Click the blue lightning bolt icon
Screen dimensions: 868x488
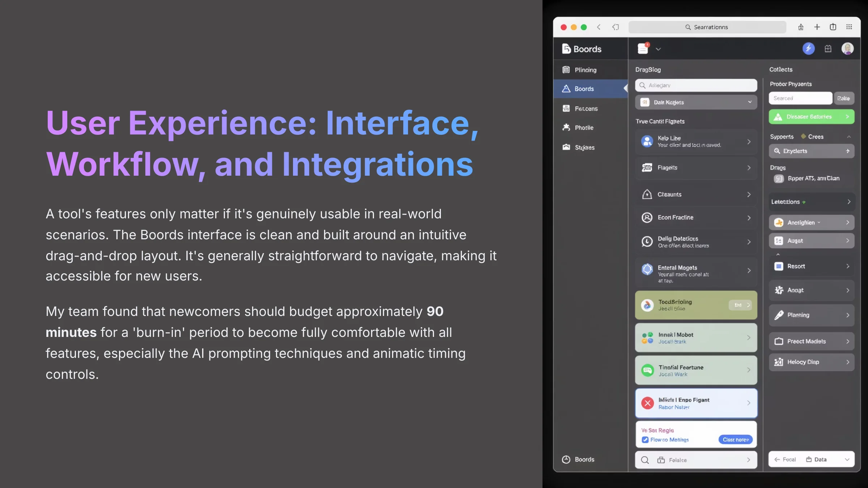(809, 48)
